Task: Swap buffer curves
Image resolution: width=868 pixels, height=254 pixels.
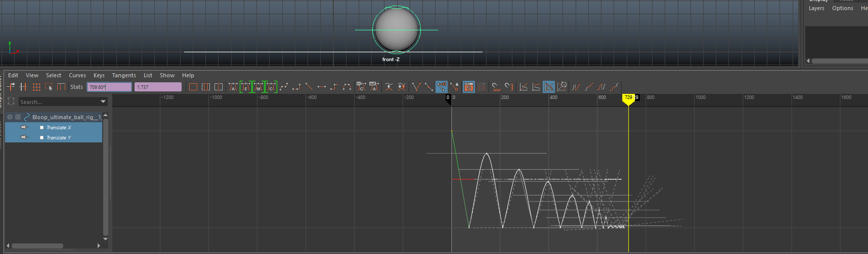Action: point(402,87)
